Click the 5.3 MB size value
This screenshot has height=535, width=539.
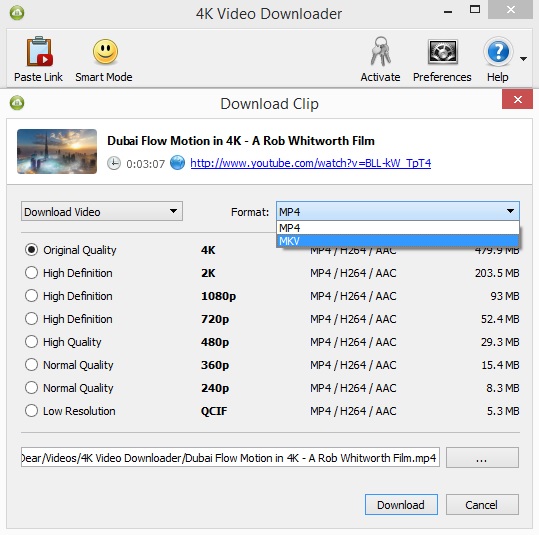(x=503, y=411)
